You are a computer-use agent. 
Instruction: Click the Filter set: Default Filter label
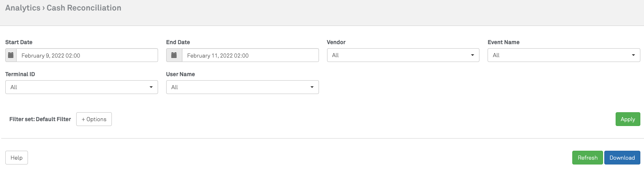pos(40,119)
